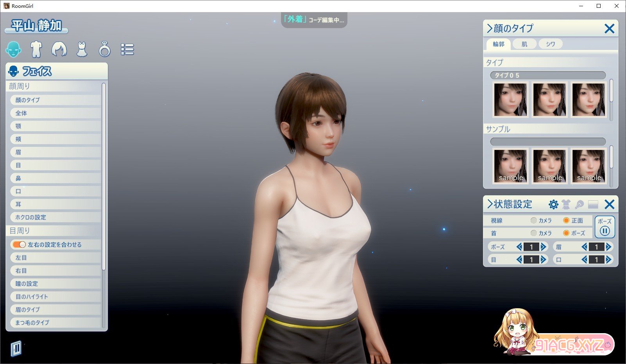Select カメラ radio for 視線
Screen dimensions: 626x364
[533, 221]
